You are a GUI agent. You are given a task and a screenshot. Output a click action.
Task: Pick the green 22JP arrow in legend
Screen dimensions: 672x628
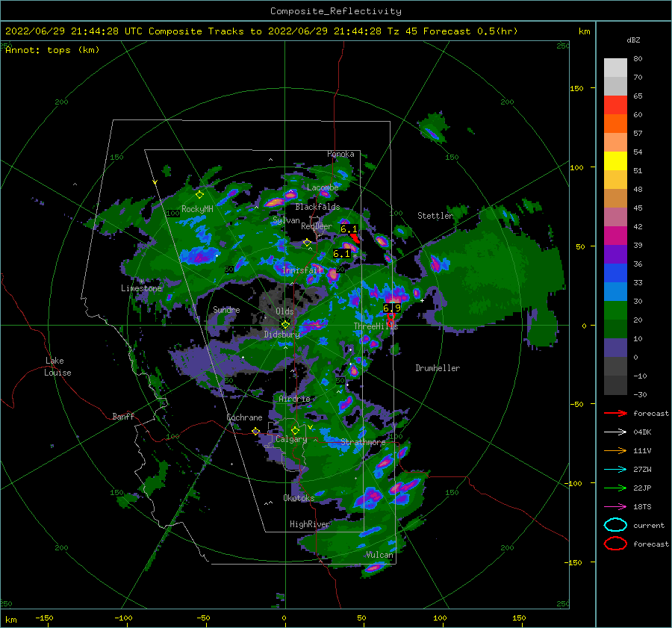[x=615, y=488]
